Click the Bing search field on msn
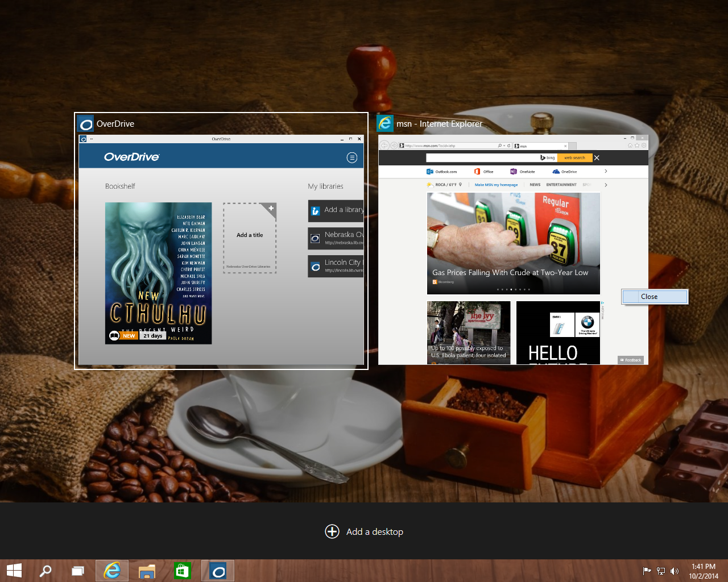Image resolution: width=728 pixels, height=582 pixels. click(482, 157)
